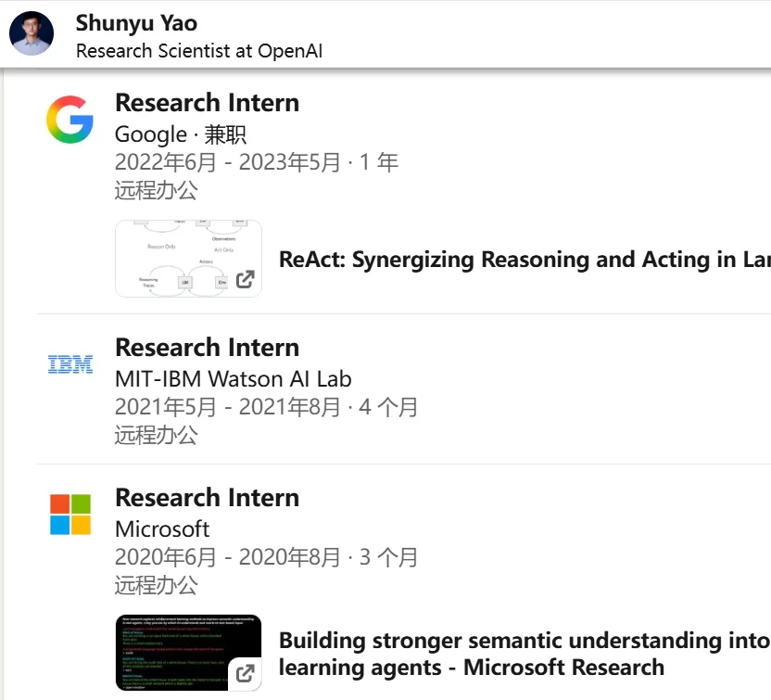Click external link icon on Microsoft Research thumbnail
The height and width of the screenshot is (700, 771).
245,673
